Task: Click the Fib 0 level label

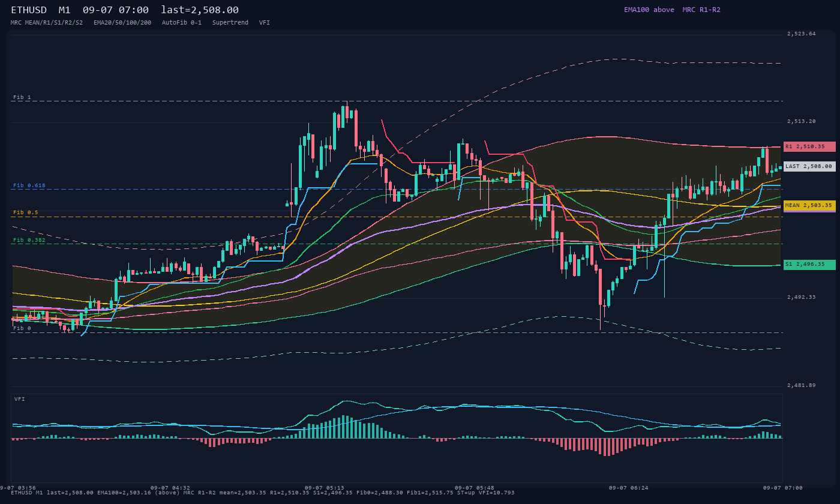Action: pyautogui.click(x=22, y=328)
